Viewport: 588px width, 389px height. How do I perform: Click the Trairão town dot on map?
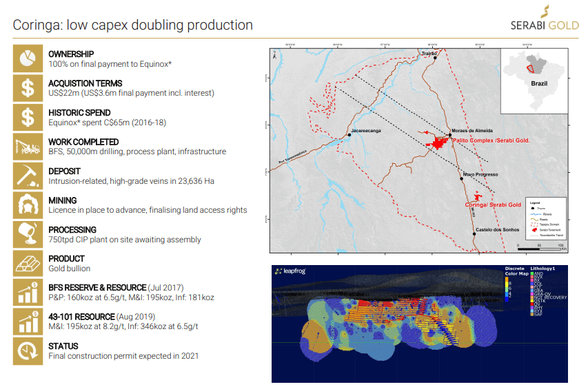(435, 58)
